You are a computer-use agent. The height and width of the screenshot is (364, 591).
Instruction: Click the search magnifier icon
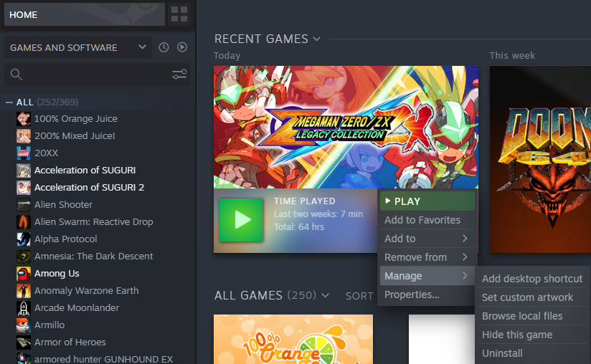[x=16, y=74]
